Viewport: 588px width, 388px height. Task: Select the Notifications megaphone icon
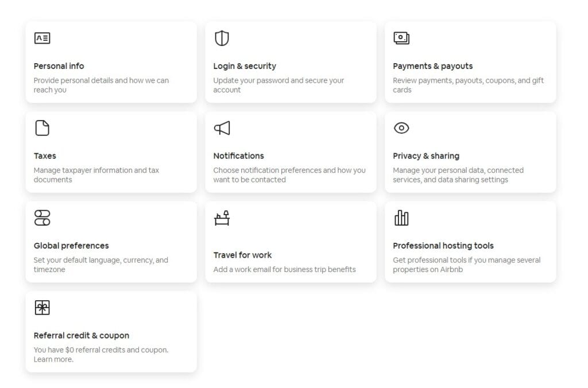[222, 127]
